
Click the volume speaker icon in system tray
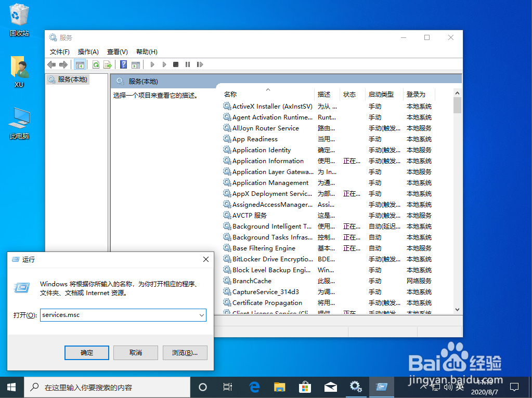click(x=448, y=387)
